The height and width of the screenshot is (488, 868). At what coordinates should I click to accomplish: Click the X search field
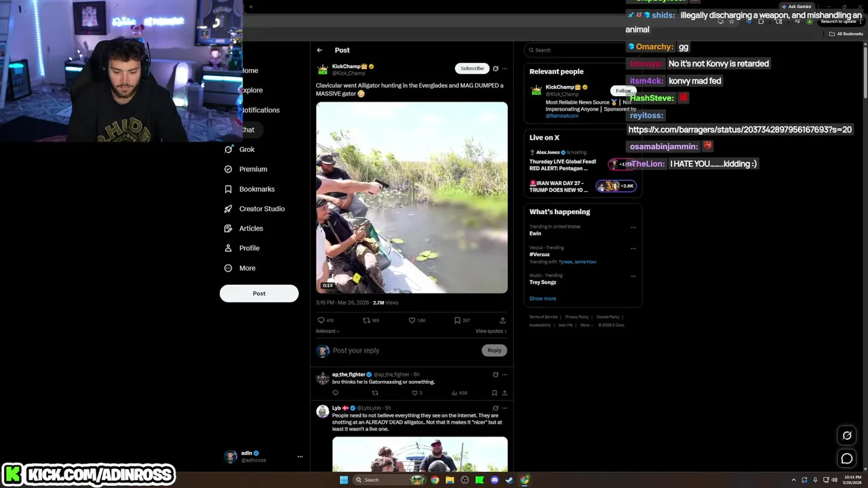(582, 50)
